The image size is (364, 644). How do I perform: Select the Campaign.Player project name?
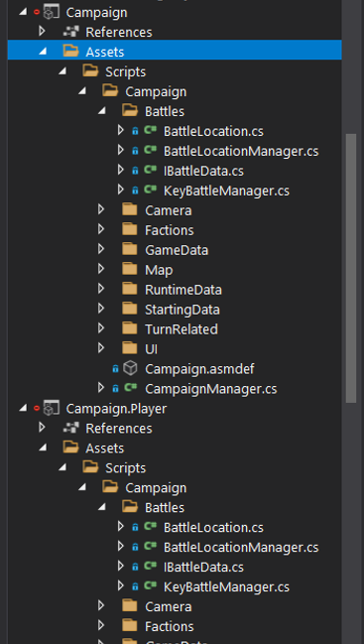(116, 409)
